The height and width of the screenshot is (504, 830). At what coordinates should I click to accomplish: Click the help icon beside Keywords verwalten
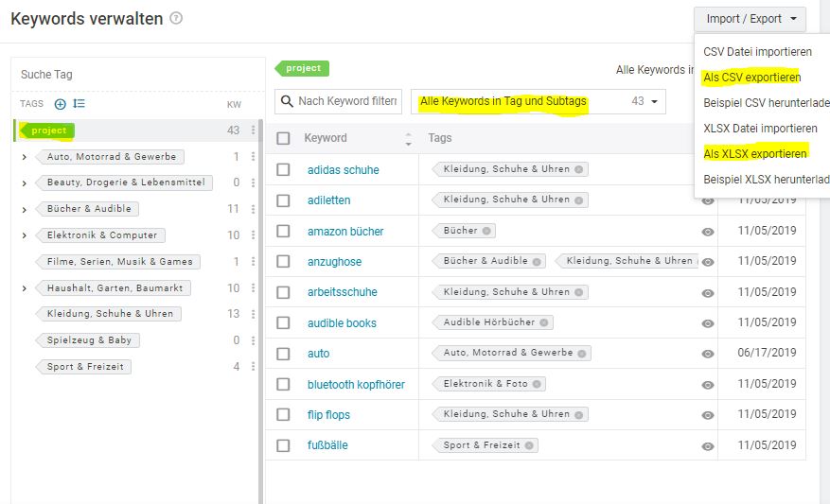pyautogui.click(x=176, y=18)
